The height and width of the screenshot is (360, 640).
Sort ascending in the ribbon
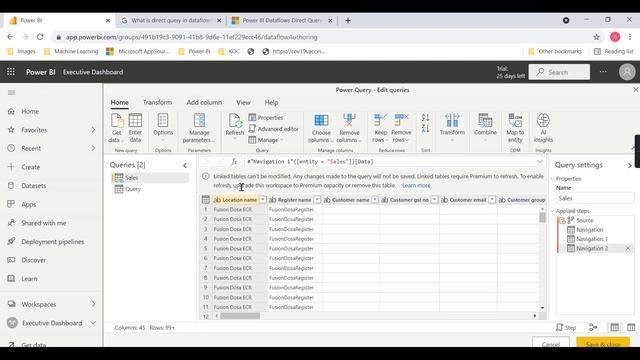[425, 118]
